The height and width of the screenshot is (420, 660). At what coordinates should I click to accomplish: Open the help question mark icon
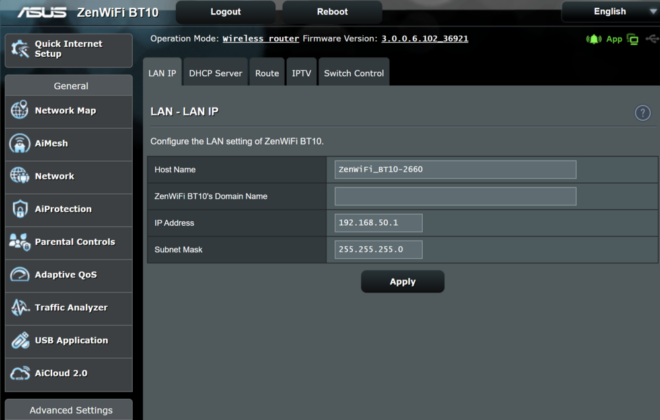pyautogui.click(x=642, y=113)
